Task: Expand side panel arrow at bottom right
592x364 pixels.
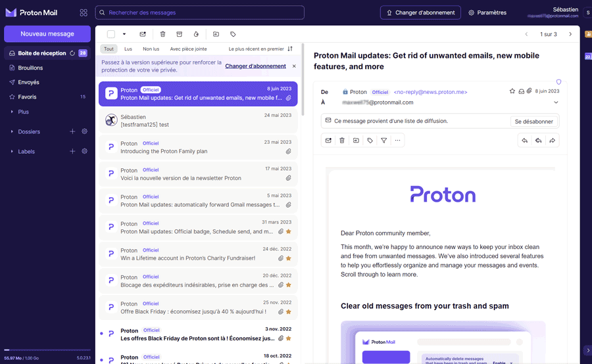Action: 588,350
